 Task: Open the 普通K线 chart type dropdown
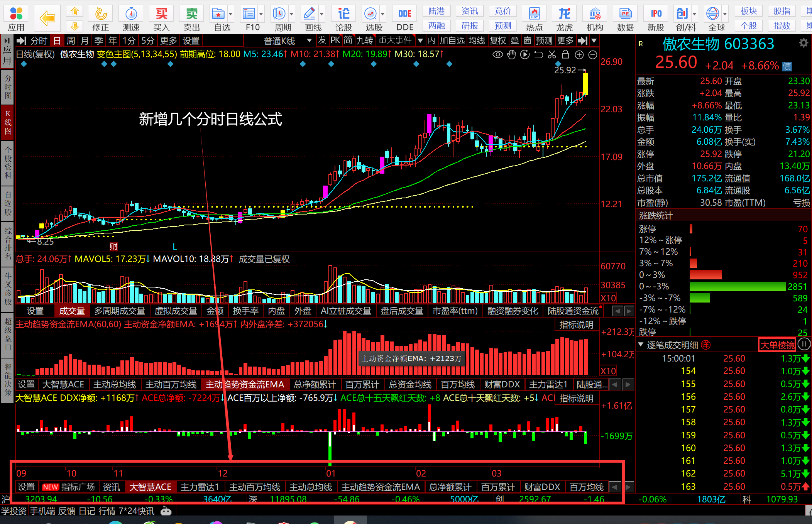tap(288, 41)
